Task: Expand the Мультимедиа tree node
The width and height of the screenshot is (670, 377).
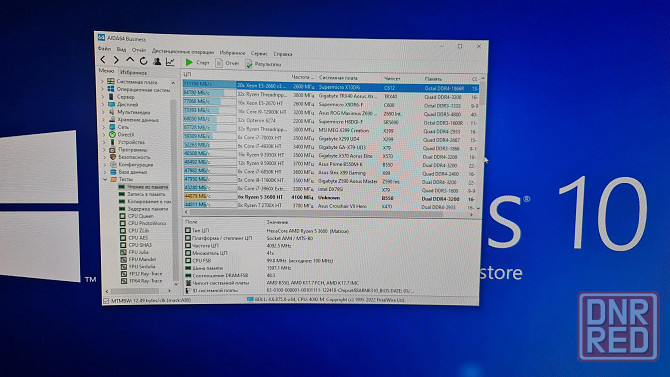Action: [103, 112]
